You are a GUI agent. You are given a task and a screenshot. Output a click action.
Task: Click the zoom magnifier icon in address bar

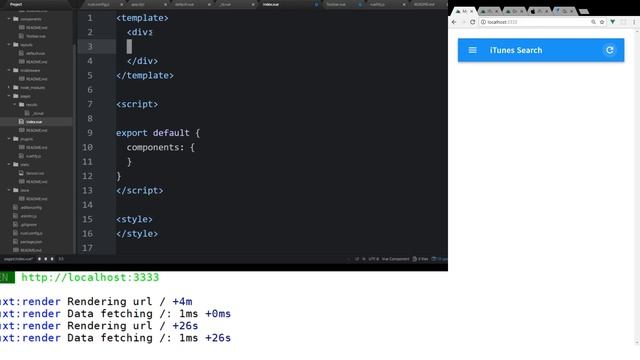[x=593, y=22]
